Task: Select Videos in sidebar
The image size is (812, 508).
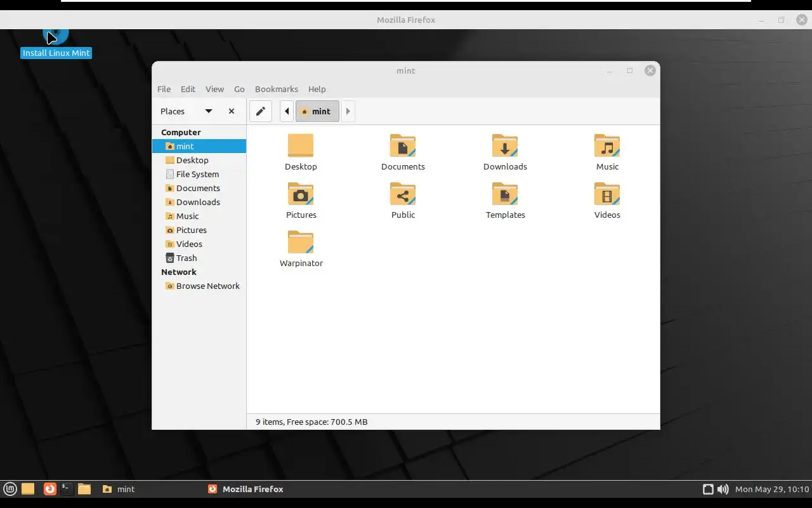Action: tap(199, 244)
